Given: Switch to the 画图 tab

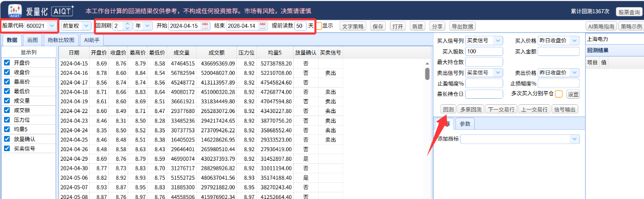Looking at the screenshot, I should (33, 40).
